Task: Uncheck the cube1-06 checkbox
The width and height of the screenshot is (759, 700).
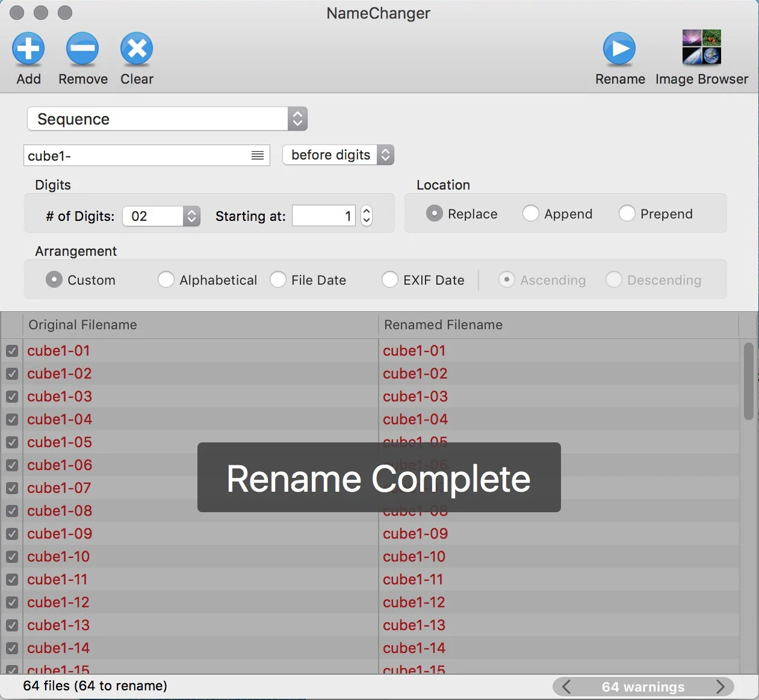Action: 12,465
